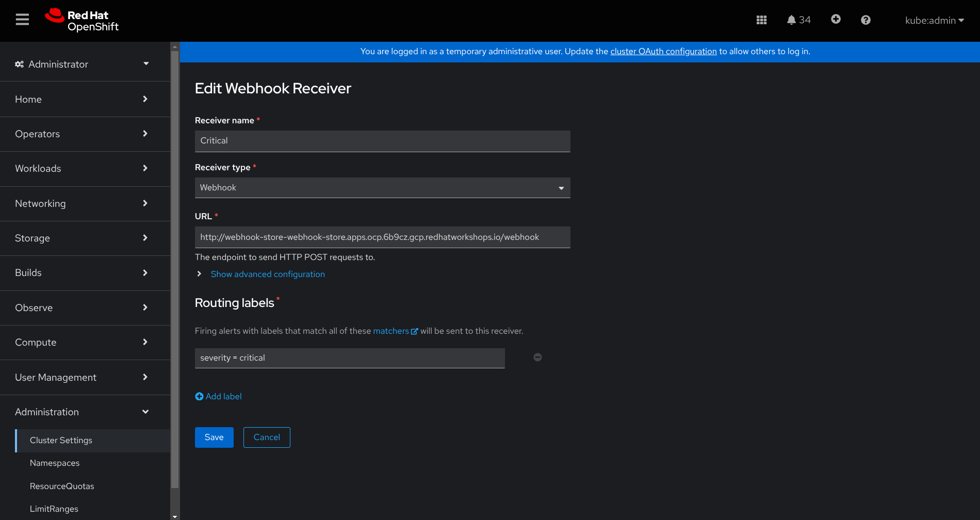Open the hamburger navigation menu
Image resolution: width=980 pixels, height=520 pixels.
(x=22, y=20)
